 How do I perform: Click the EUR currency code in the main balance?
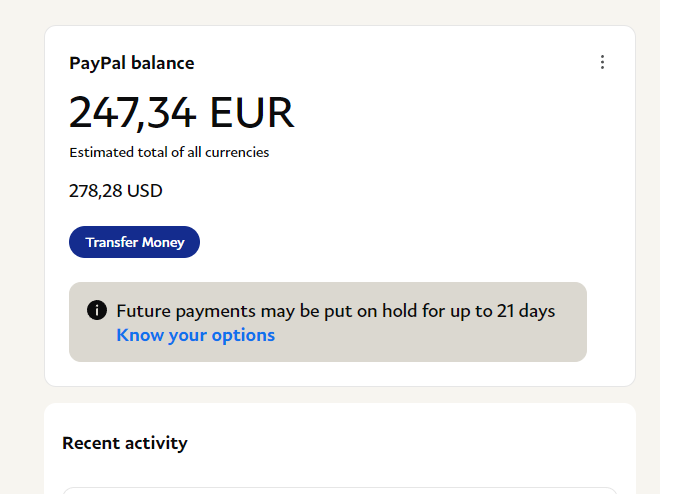pyautogui.click(x=252, y=112)
